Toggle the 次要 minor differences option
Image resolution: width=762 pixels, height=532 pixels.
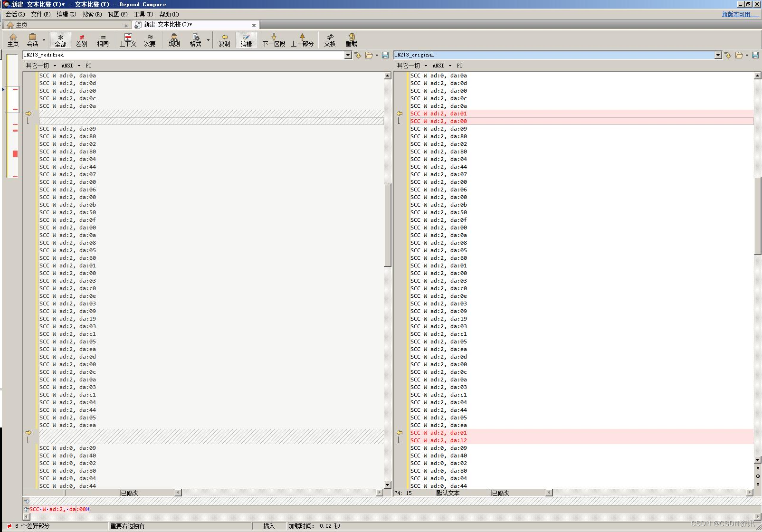coord(150,40)
